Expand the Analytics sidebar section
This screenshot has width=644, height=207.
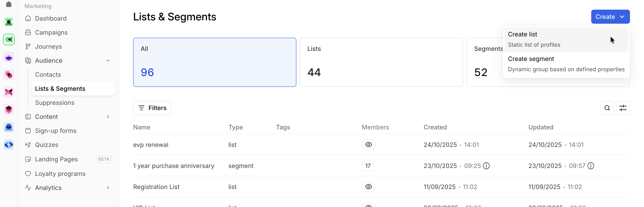point(108,188)
